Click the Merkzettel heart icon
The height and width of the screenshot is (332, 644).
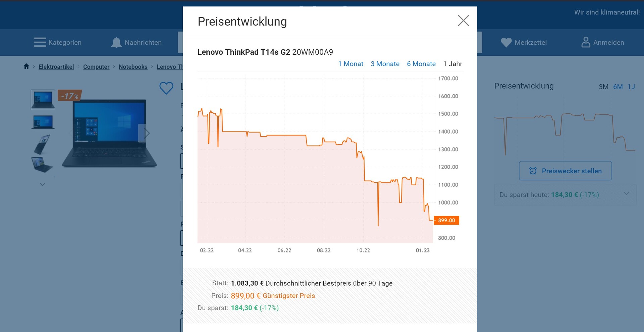(506, 43)
